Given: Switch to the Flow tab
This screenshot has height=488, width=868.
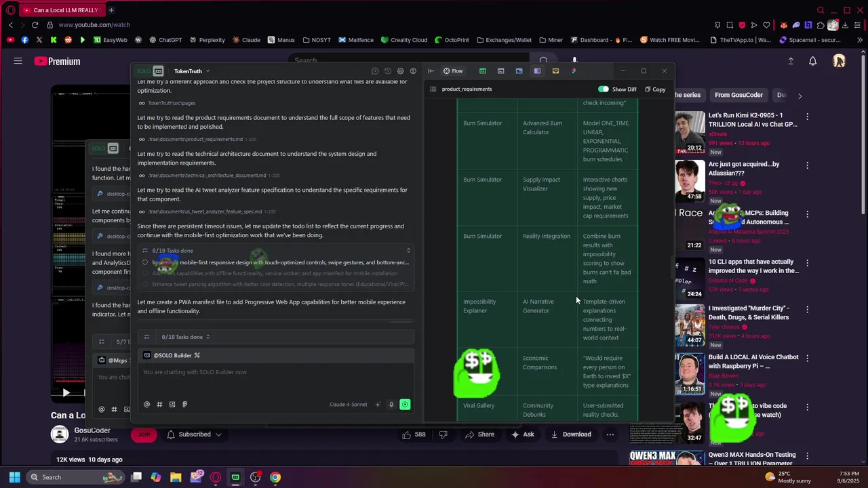Looking at the screenshot, I should pyautogui.click(x=453, y=71).
